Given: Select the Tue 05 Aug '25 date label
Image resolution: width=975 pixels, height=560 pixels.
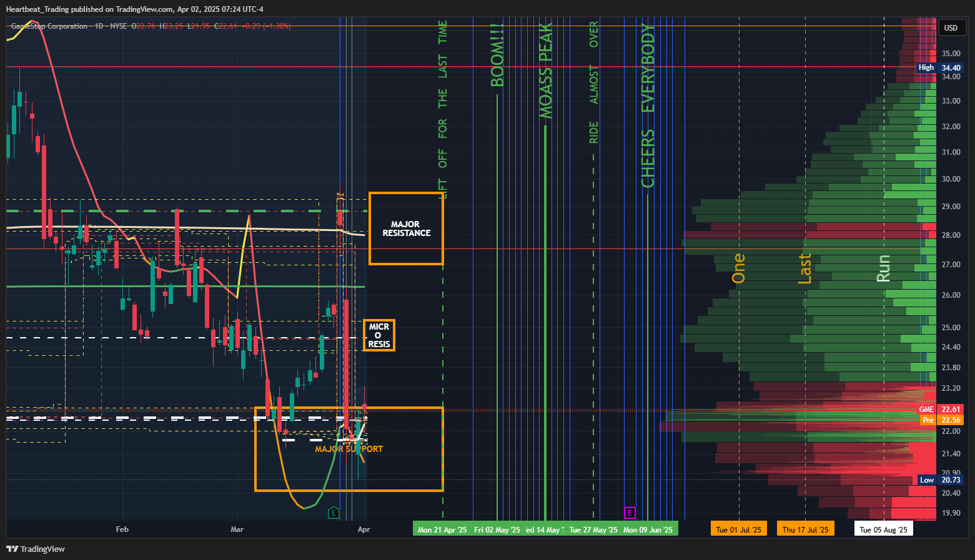Looking at the screenshot, I should (883, 529).
